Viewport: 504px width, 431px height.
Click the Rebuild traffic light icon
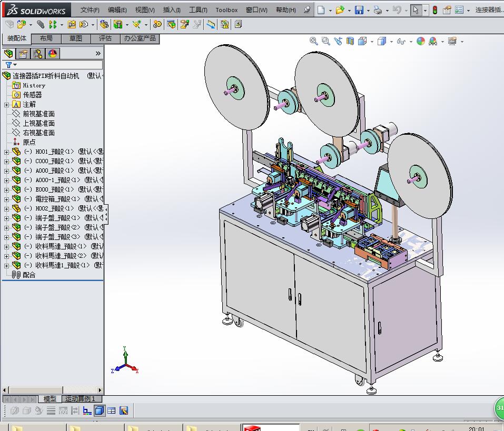click(434, 10)
